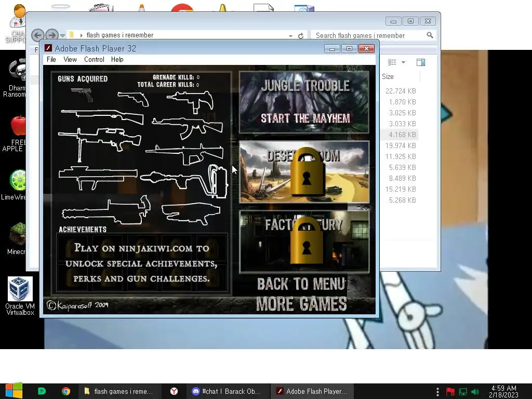Switch to Discord #chat taskbar item
532x399 pixels.
pyautogui.click(x=227, y=391)
